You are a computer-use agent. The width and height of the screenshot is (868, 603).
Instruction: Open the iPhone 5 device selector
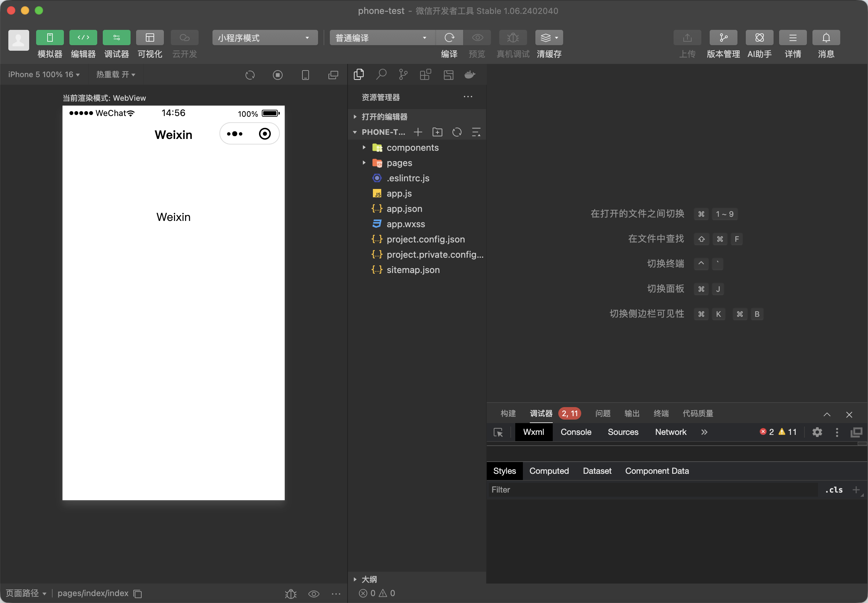[43, 74]
